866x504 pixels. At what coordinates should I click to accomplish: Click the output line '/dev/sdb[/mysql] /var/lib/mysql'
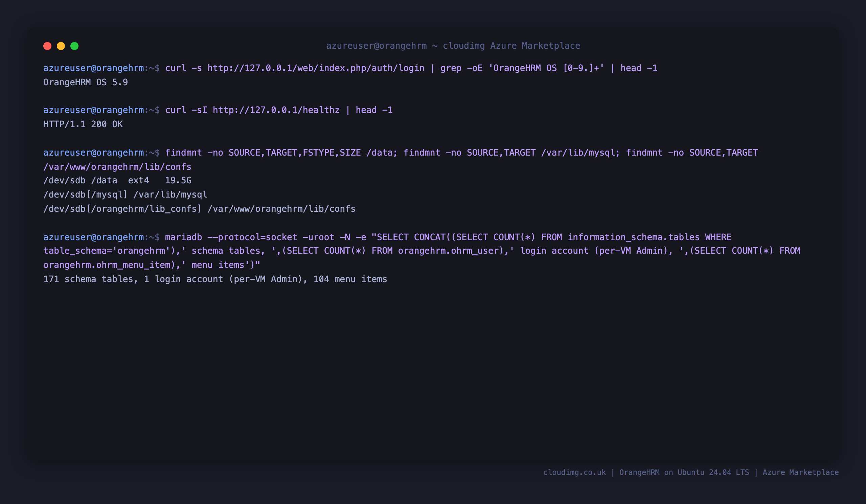[126, 195]
